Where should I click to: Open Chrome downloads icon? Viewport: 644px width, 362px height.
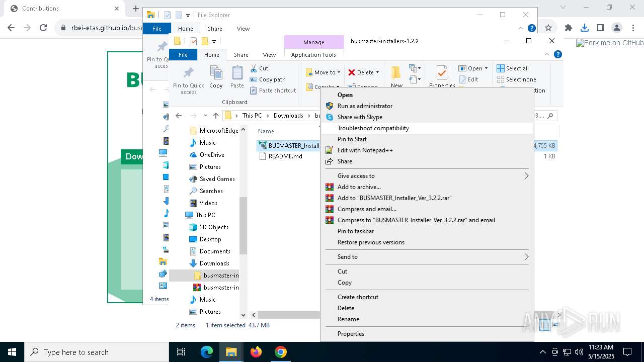[x=585, y=28]
